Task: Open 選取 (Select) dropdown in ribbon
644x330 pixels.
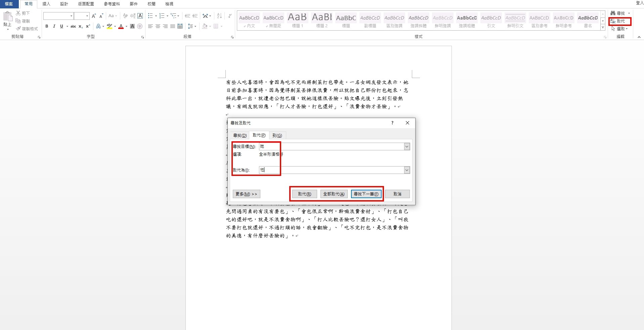Action: pos(619,29)
